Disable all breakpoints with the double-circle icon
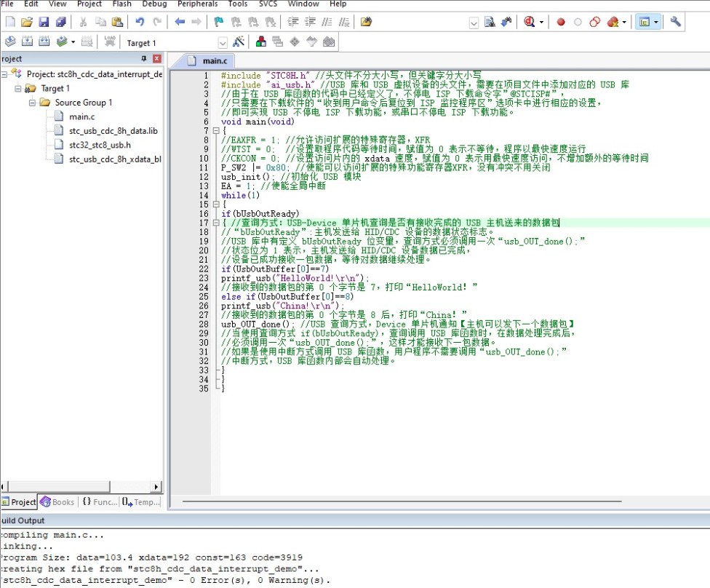Viewport: 710px width, 588px height. click(x=595, y=22)
